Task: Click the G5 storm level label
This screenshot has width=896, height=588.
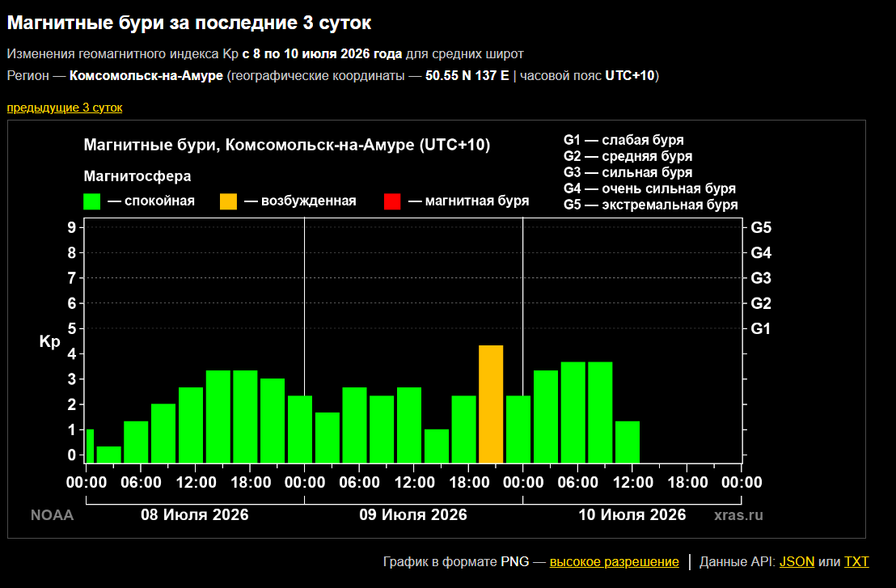Action: tap(761, 227)
